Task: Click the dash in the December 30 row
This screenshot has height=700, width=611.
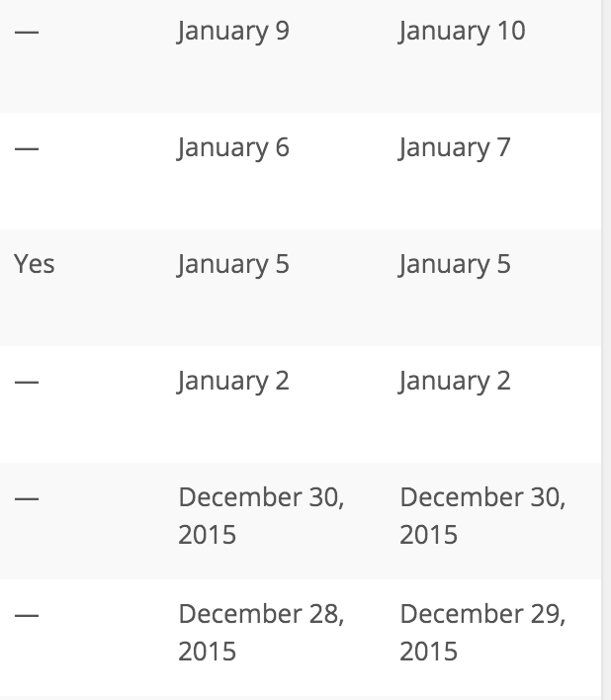Action: (x=27, y=499)
